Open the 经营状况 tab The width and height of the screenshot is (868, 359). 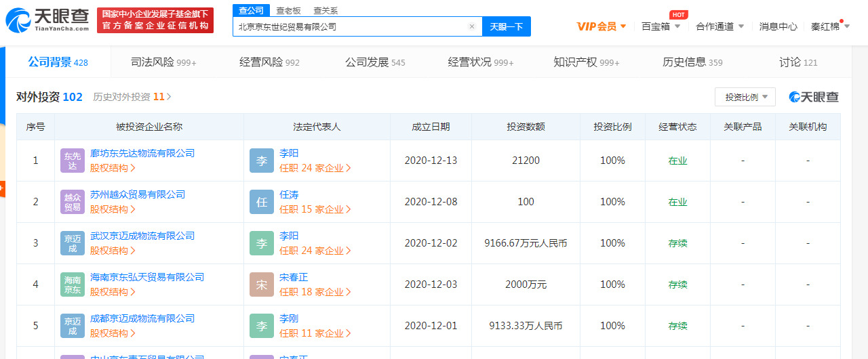pyautogui.click(x=481, y=62)
